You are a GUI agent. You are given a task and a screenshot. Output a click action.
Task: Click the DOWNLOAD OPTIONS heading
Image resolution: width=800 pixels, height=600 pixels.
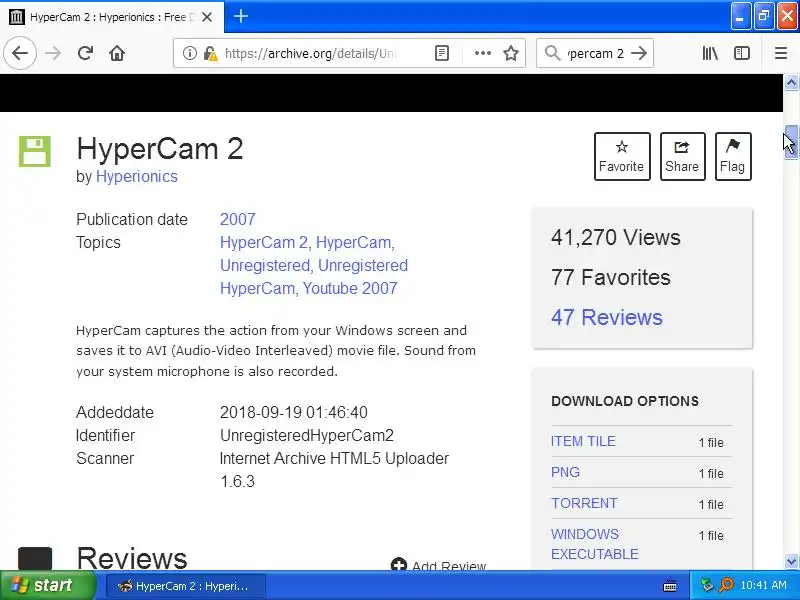(x=625, y=401)
